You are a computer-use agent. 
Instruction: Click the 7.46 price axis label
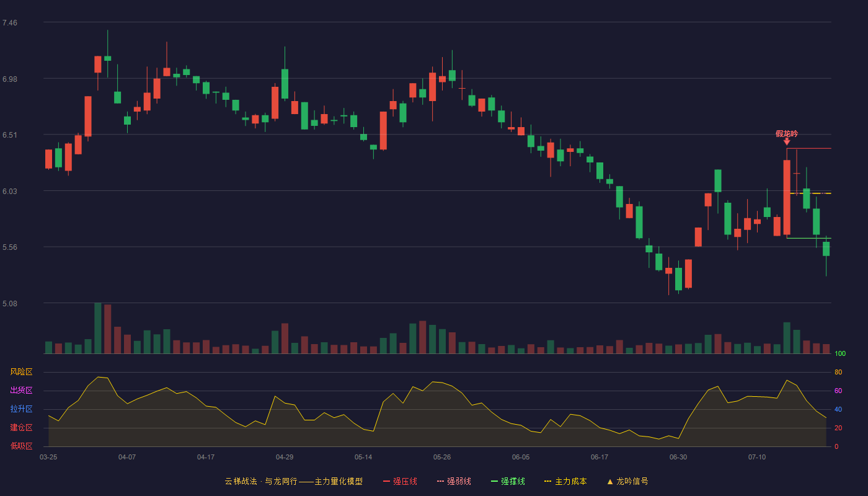(10, 23)
